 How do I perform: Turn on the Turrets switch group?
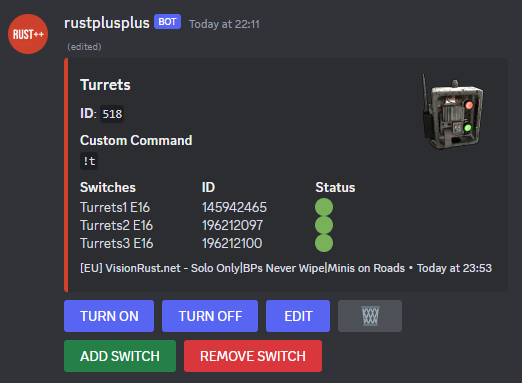coord(109,316)
